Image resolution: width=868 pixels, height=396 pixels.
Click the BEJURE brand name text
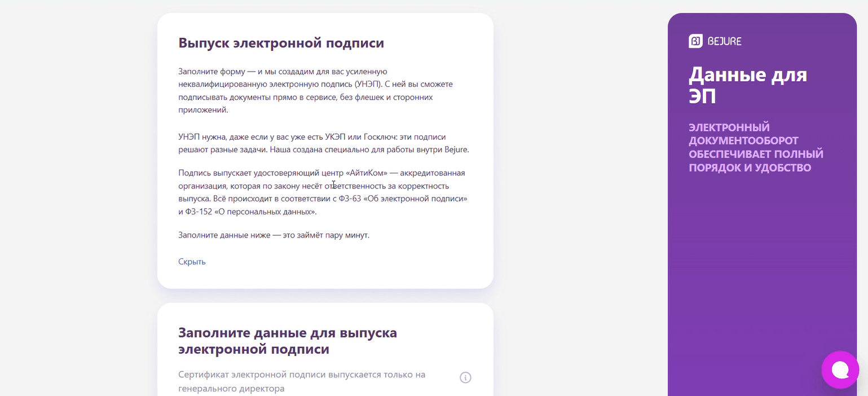point(725,41)
